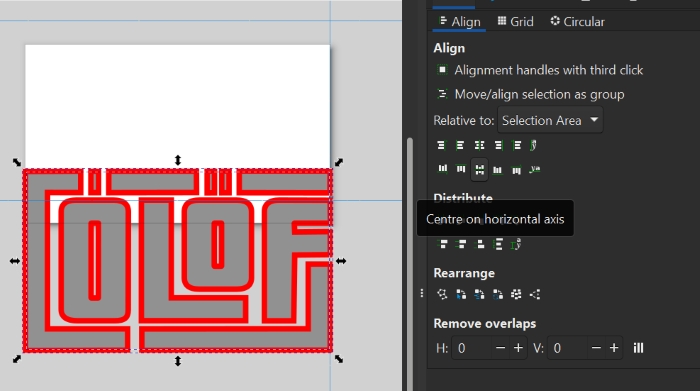Switch to the Circular tab
This screenshot has height=391, width=700.
[x=577, y=21]
